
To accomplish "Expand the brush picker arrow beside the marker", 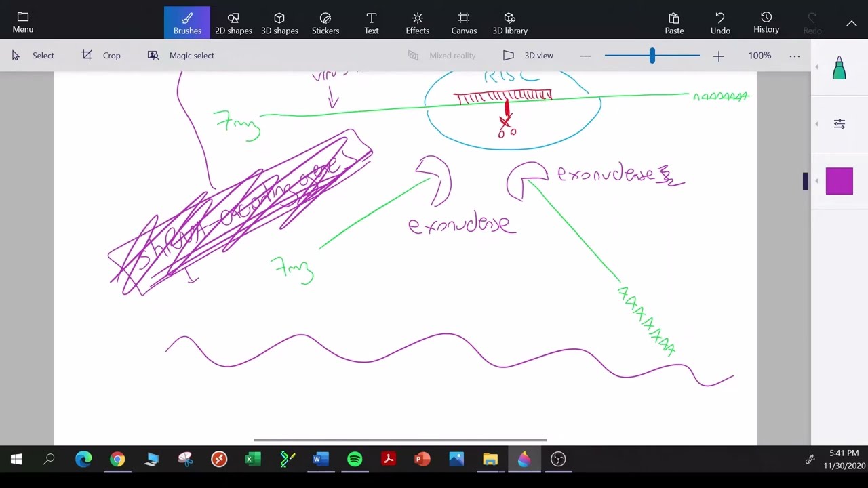I will [x=816, y=67].
